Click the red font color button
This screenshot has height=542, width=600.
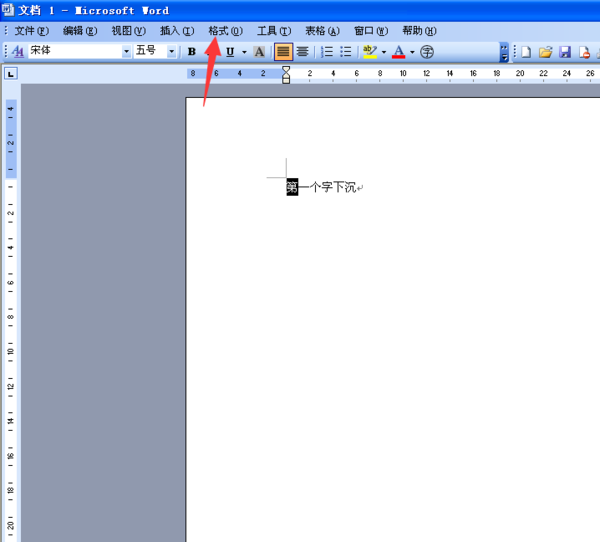pos(398,51)
